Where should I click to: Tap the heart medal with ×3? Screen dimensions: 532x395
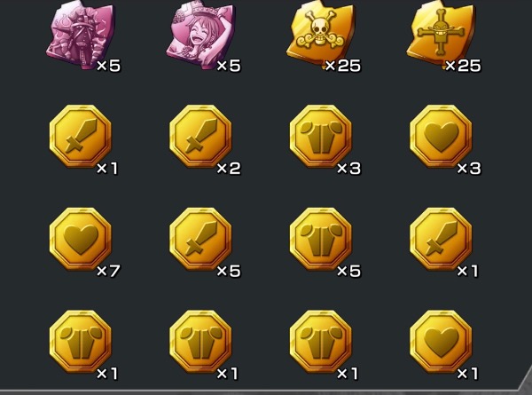tap(441, 136)
